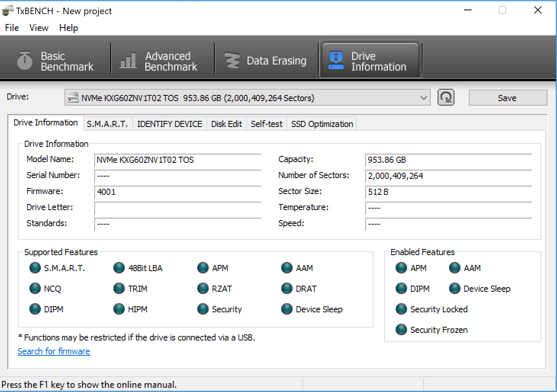Open the Help menu
Viewport: 557px width, 392px height.
pyautogui.click(x=69, y=28)
